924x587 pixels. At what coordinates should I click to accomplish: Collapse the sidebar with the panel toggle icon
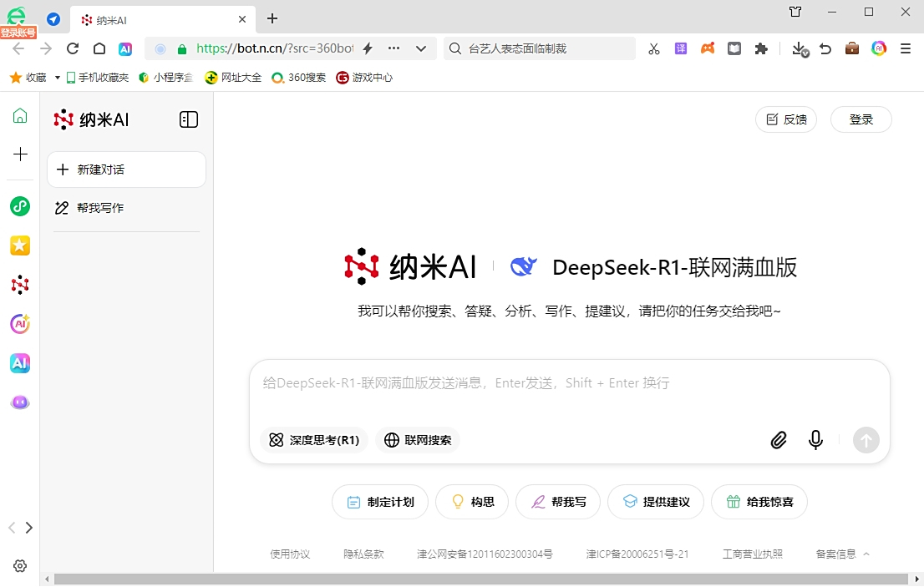pos(189,119)
